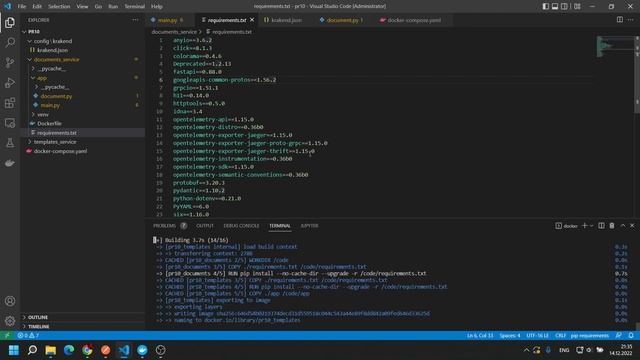Click the feedback icon in status bar
Image resolution: width=640 pixels, height=360 pixels.
coord(619,336)
